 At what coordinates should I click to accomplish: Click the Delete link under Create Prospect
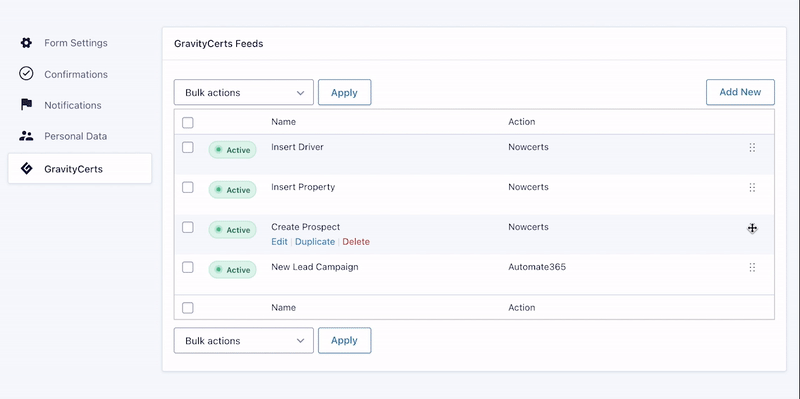356,242
